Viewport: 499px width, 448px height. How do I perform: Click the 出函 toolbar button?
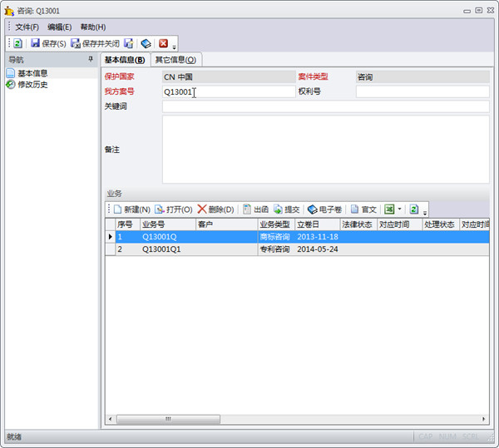click(255, 209)
